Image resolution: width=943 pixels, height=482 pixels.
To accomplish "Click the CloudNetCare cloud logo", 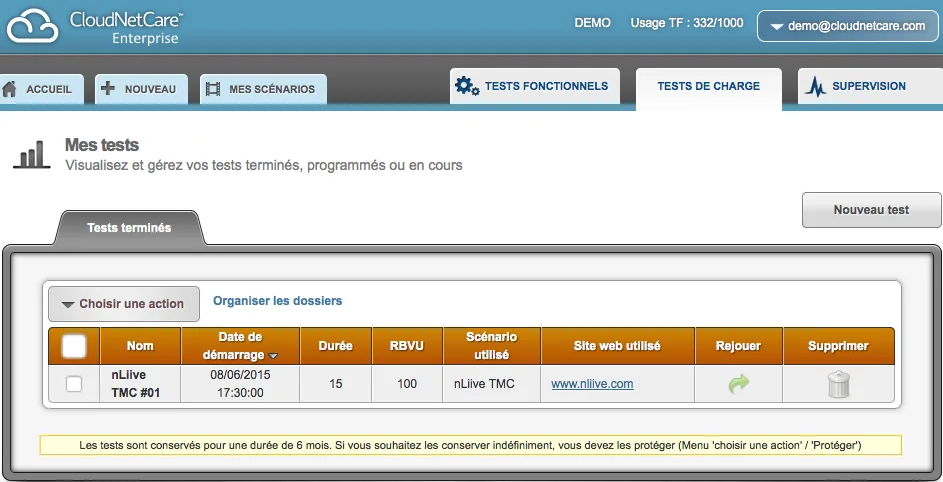I will pos(32,26).
